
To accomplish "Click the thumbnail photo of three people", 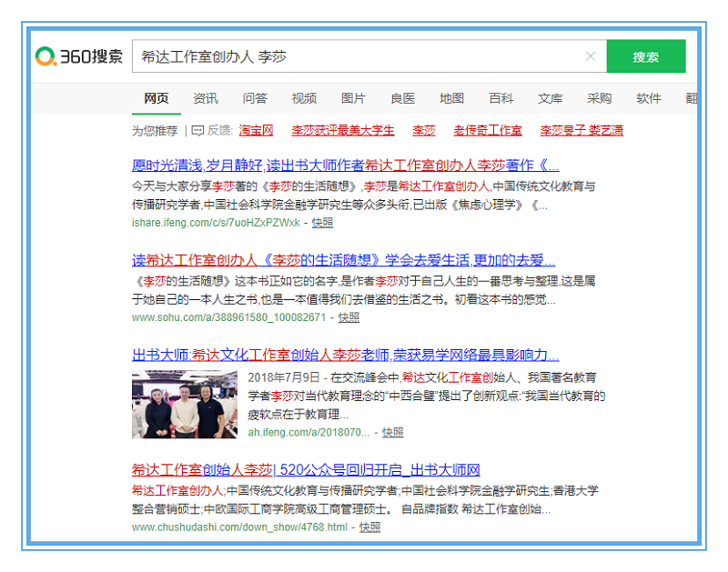I will pyautogui.click(x=185, y=404).
